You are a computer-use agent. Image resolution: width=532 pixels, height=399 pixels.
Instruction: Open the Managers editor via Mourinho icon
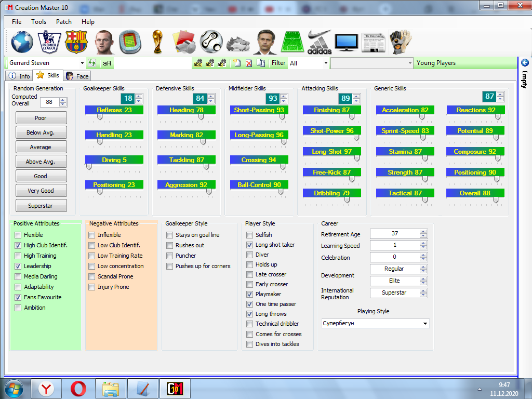(x=266, y=42)
